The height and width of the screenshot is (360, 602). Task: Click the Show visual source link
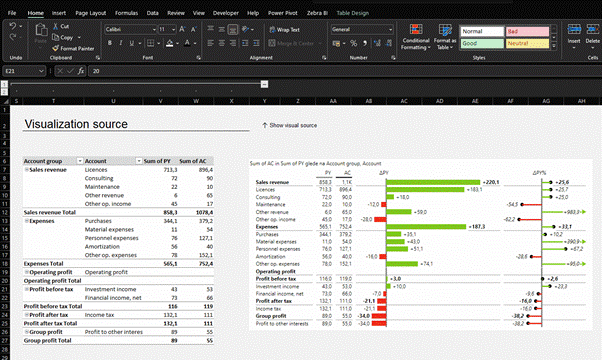click(x=289, y=125)
